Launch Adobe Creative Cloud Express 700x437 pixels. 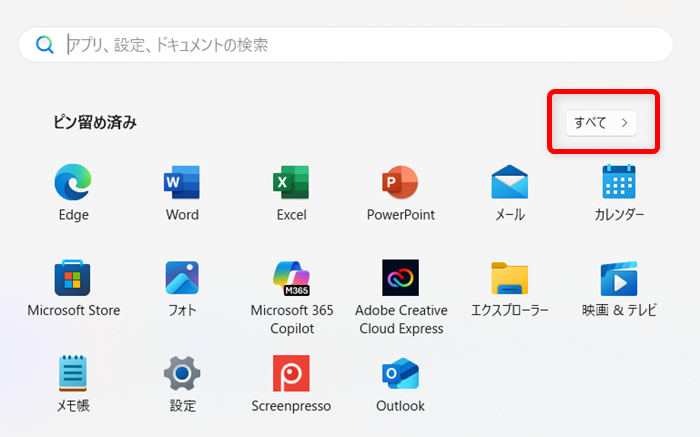[x=400, y=278]
